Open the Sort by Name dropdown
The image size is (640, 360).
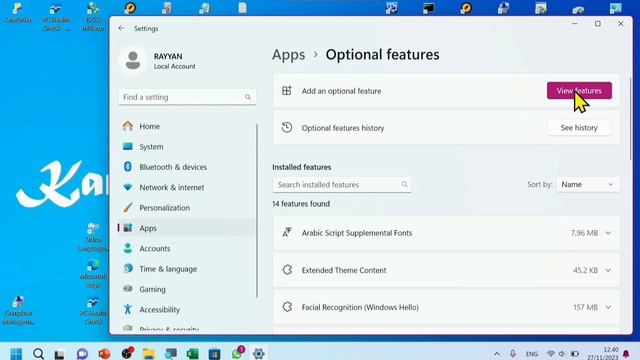pyautogui.click(x=588, y=184)
